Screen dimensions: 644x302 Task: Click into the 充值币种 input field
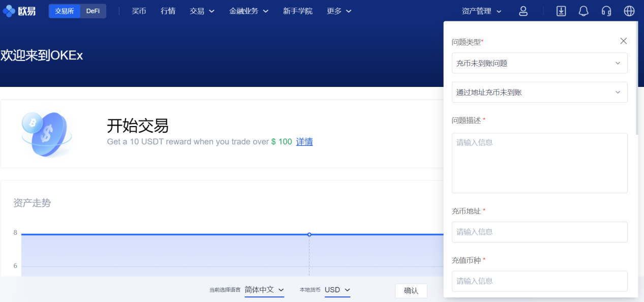click(539, 281)
